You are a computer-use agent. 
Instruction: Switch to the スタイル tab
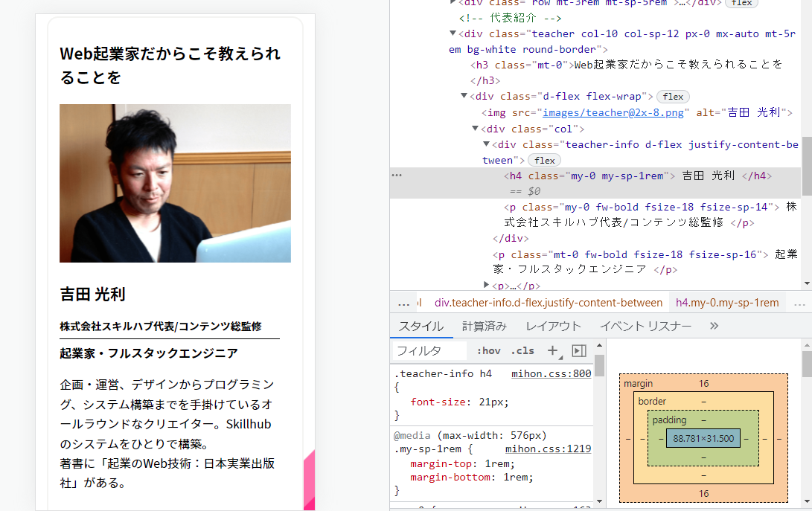pos(421,327)
